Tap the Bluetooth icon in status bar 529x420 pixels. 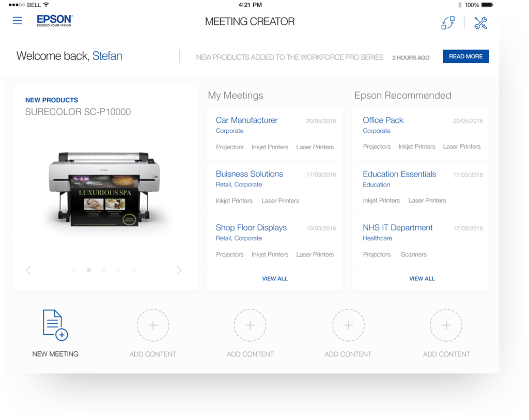pyautogui.click(x=459, y=5)
